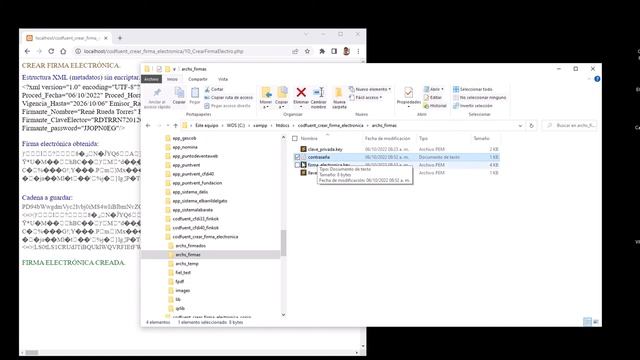
Task: Select the app_gescob folder in tree
Action: pyautogui.click(x=184, y=138)
